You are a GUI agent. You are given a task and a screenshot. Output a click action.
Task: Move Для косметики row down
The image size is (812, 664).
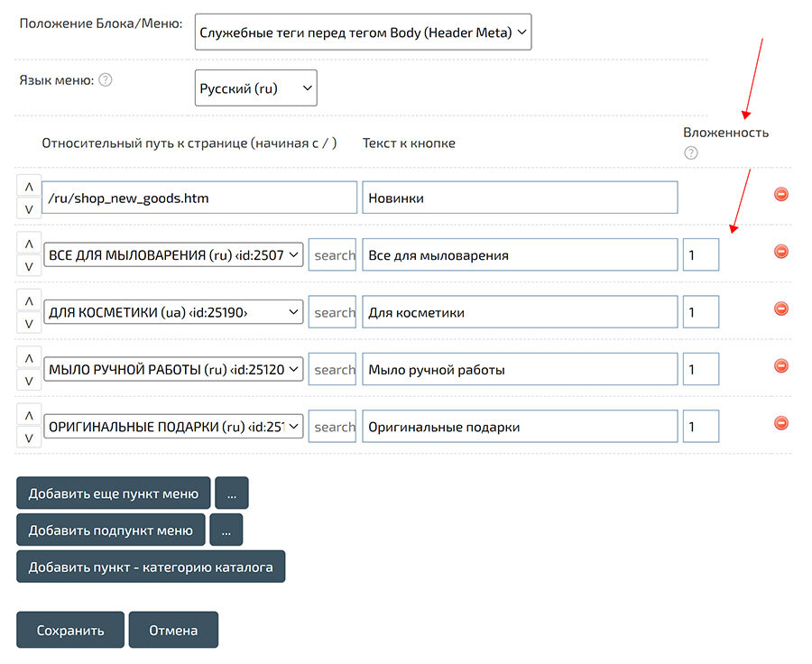pyautogui.click(x=28, y=324)
